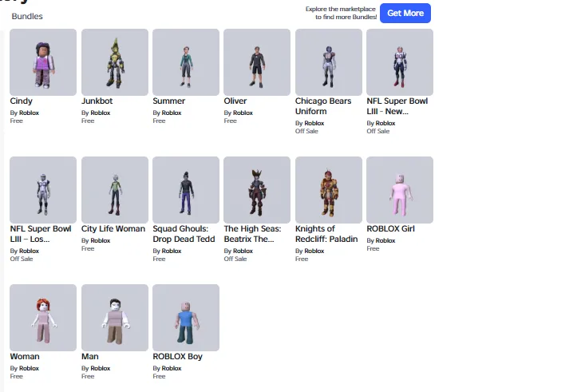581x392 pixels.
Task: Open the Chicago Bears Uniform thumbnail
Action: [x=329, y=62]
